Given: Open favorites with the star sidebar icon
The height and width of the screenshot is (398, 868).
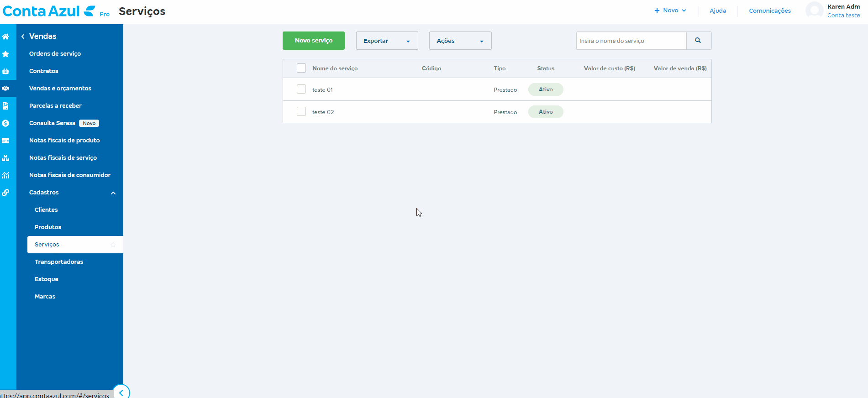Looking at the screenshot, I should [5, 54].
